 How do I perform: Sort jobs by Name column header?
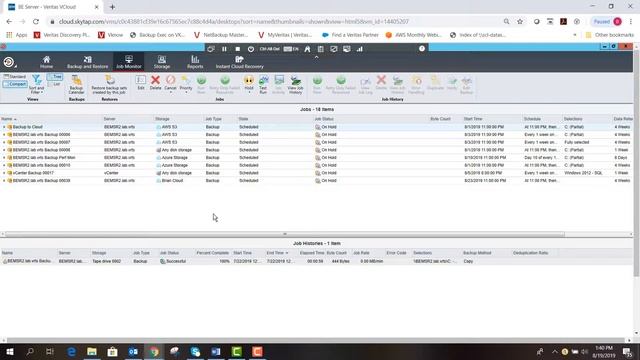coord(51,119)
